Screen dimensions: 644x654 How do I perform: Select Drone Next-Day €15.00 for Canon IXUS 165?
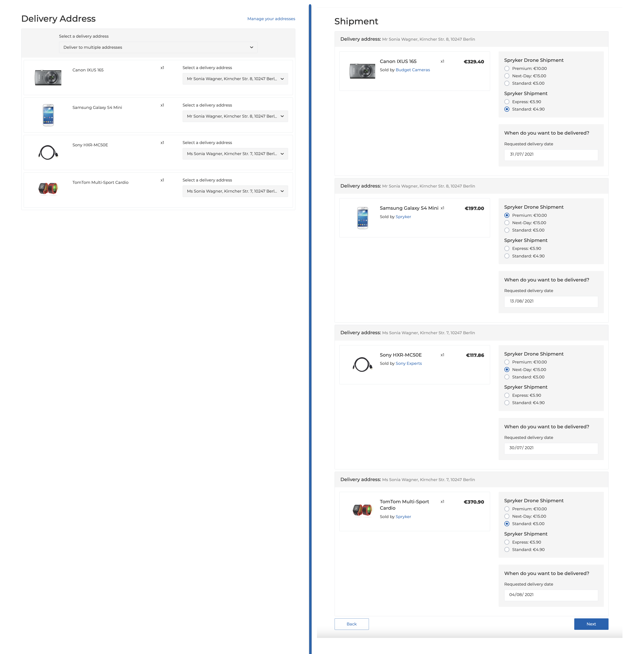pos(507,76)
